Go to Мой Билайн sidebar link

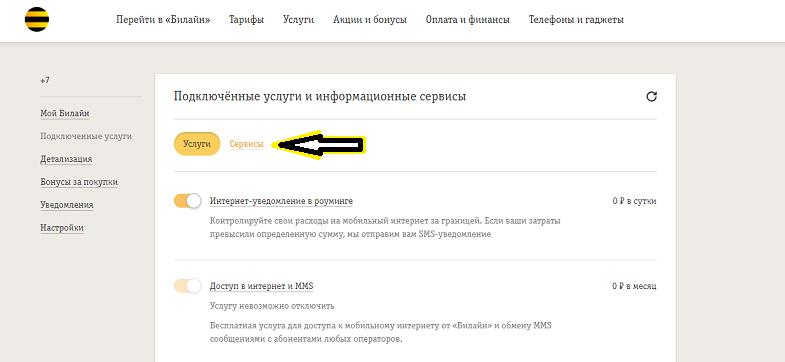click(65, 114)
